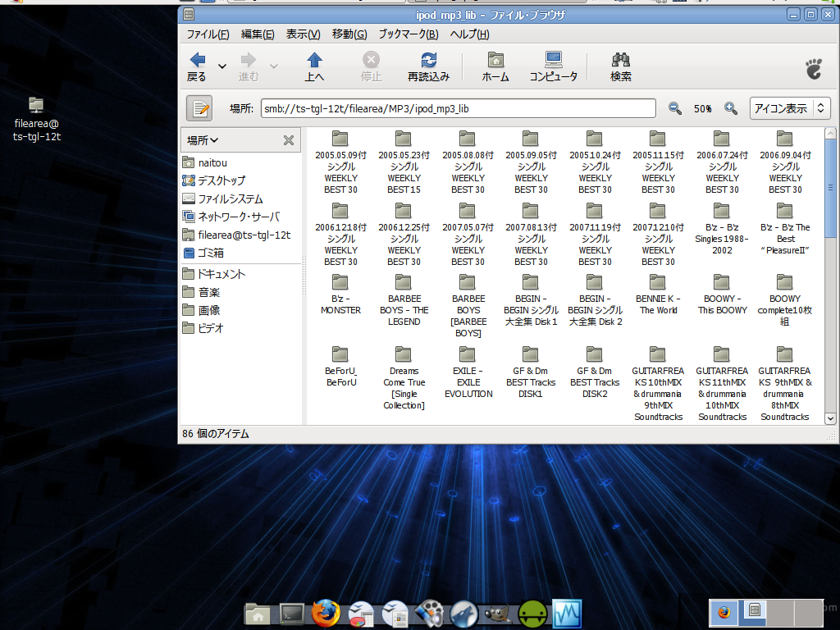Select the 2005.05.23付 シングル WEEKLY BEST 15 folder
Image resolution: width=840 pixels, height=630 pixels.
[404, 163]
